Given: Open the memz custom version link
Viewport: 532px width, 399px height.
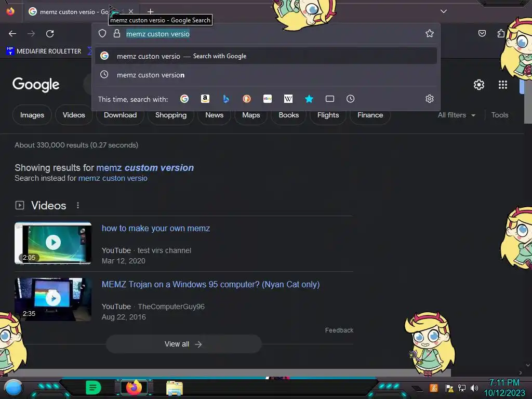Looking at the screenshot, I should coord(145,168).
